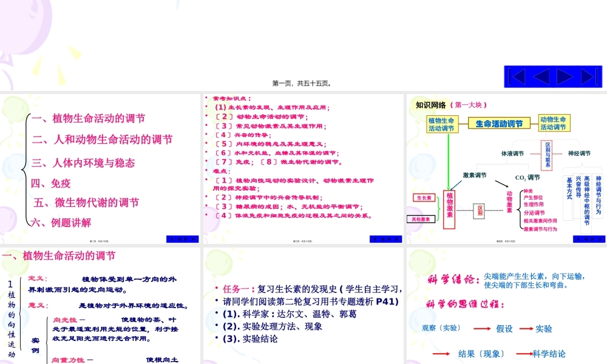Click the 区别 label in the network diagram
The height and width of the screenshot is (364, 607).
[x=480, y=210]
